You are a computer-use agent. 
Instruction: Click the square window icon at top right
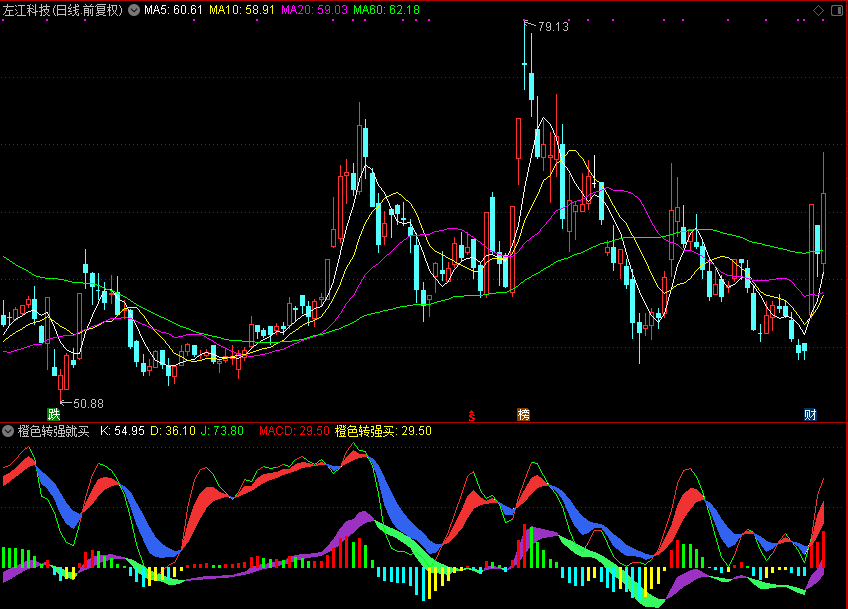tap(836, 10)
